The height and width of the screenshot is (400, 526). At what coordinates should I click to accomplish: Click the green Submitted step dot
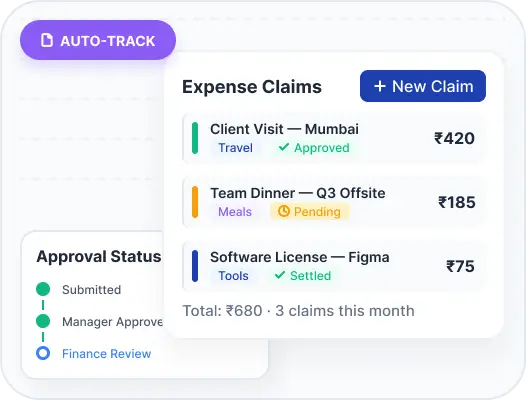[43, 289]
